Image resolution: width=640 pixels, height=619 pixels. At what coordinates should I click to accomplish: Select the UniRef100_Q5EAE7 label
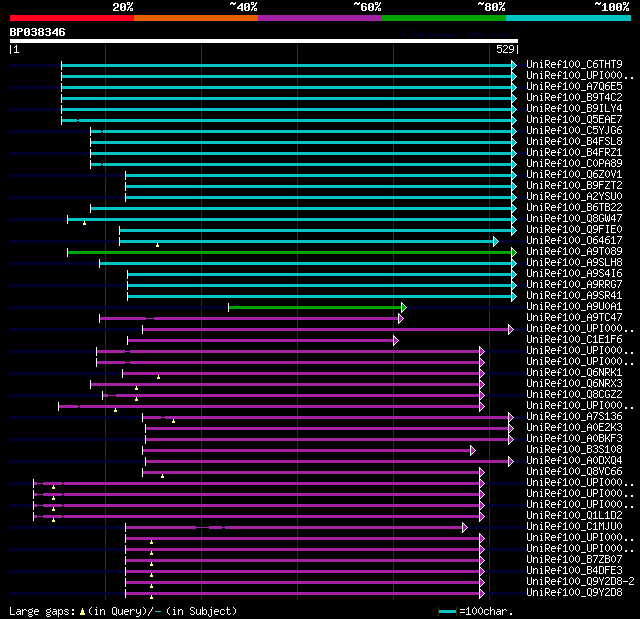click(x=574, y=120)
